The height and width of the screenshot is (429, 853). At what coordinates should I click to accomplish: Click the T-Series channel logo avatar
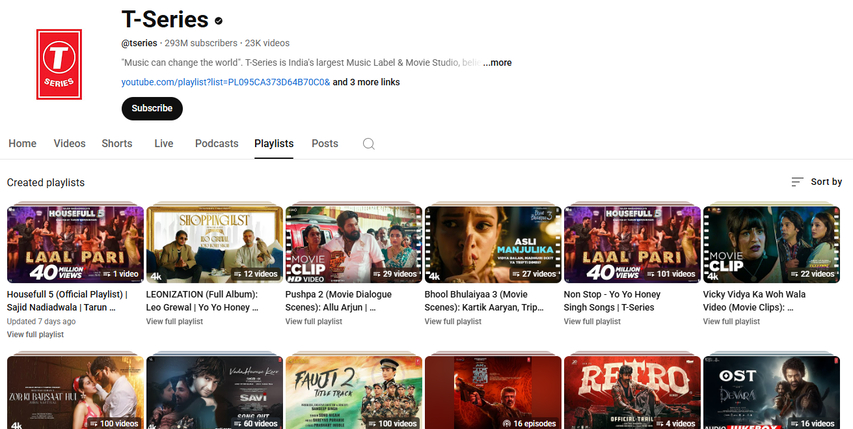(59, 64)
